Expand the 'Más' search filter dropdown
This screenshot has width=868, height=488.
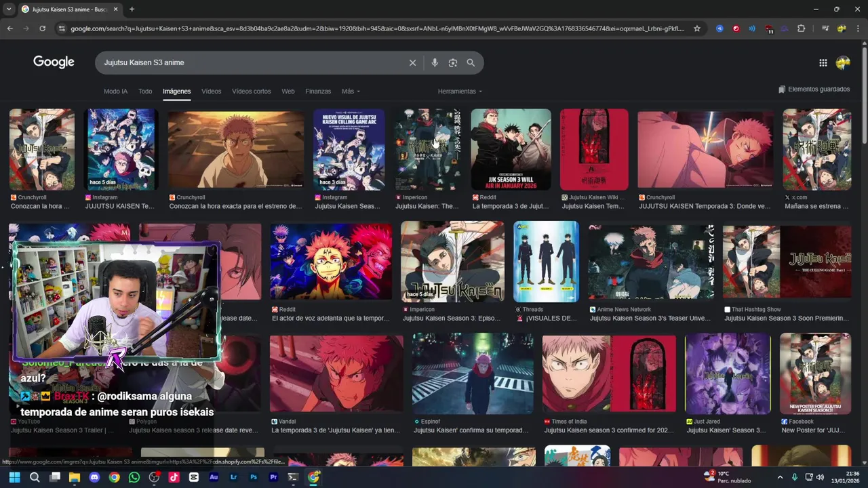[351, 91]
